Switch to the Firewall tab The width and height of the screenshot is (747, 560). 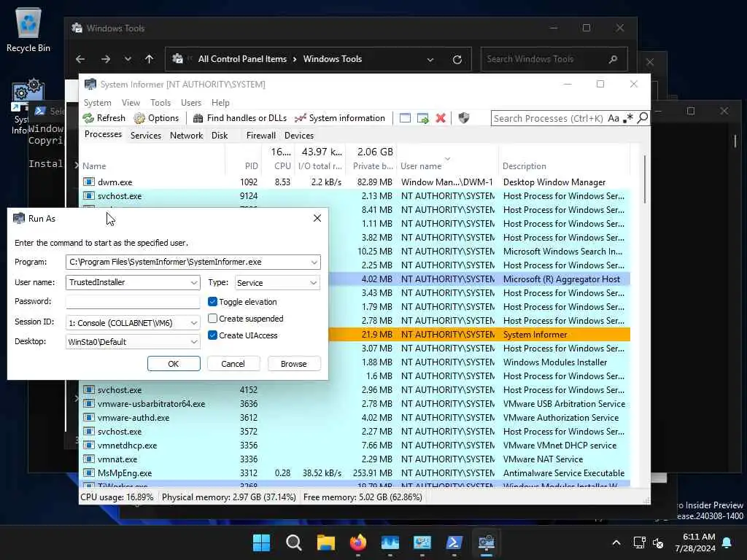[260, 135]
